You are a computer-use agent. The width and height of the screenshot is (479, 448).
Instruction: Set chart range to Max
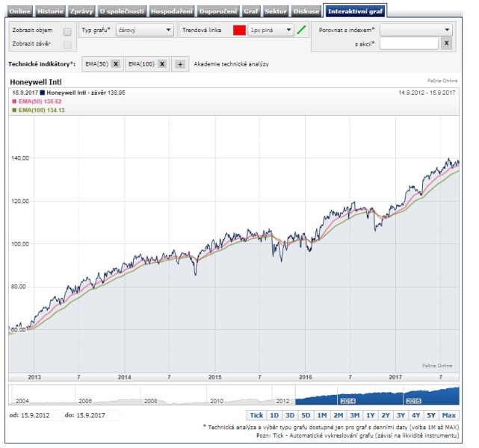pos(449,415)
